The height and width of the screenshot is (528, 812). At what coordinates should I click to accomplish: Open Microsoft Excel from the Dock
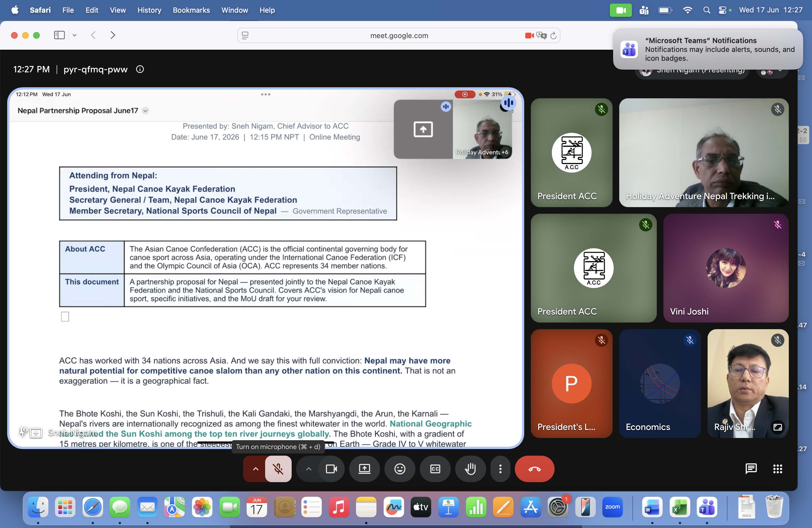point(679,507)
